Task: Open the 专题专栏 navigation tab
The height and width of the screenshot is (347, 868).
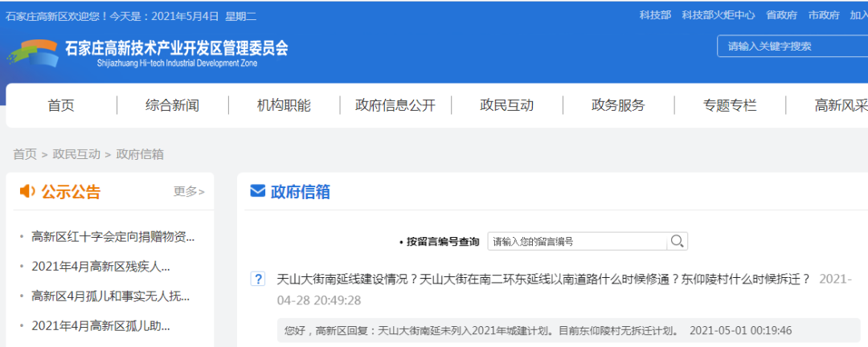Action: [x=730, y=105]
